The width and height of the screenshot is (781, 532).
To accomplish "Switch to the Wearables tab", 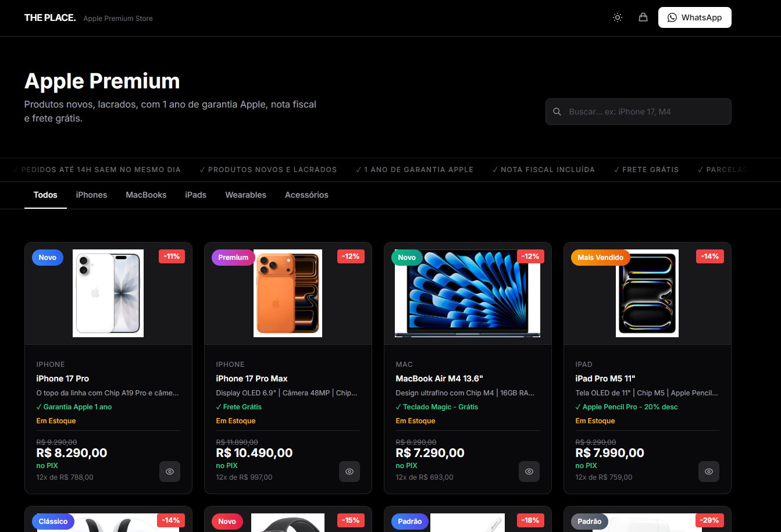I will click(x=245, y=195).
